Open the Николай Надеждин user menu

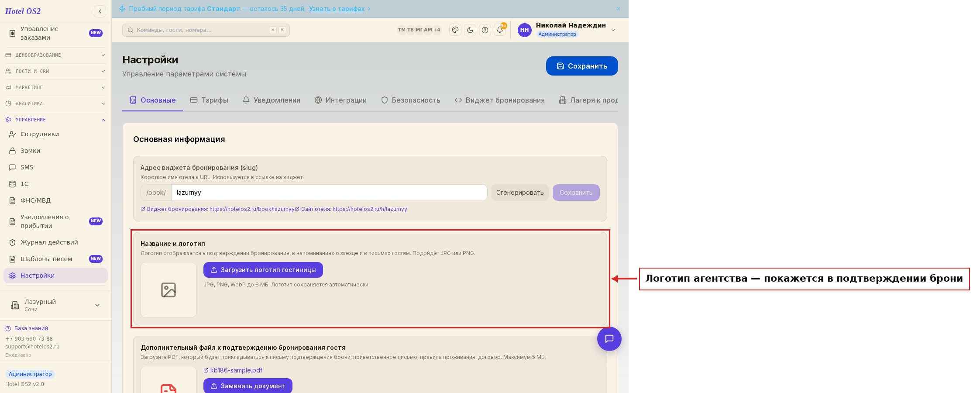[567, 30]
